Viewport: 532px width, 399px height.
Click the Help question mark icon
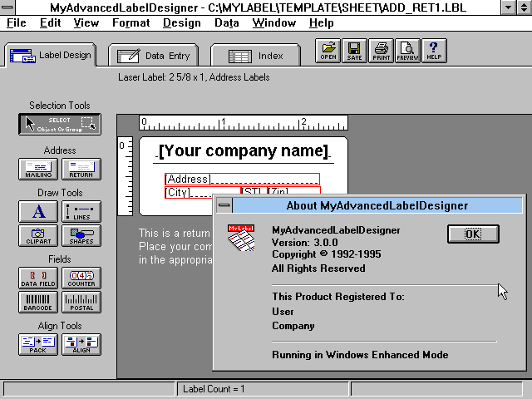coord(434,51)
